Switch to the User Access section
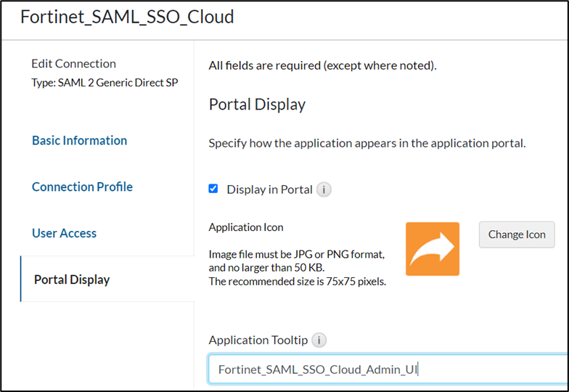 (x=64, y=233)
